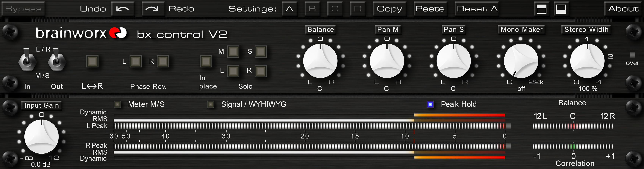Click the Copy settings button
644x169 pixels.
(389, 9)
